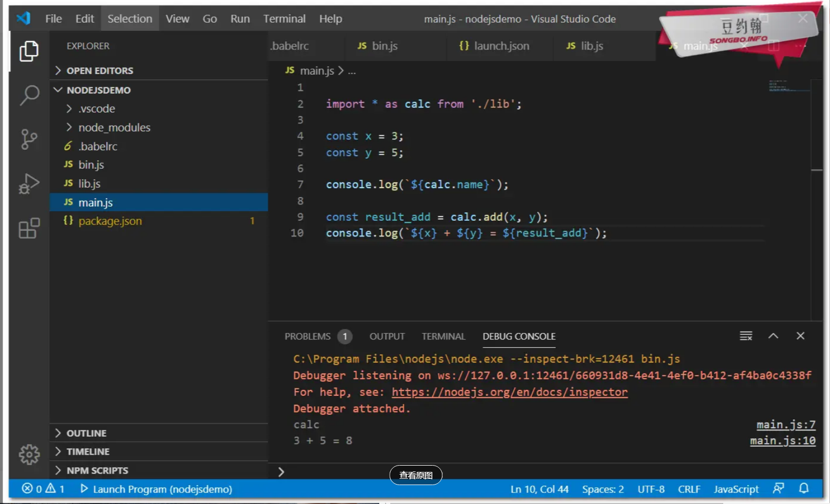
Task: Switch to the launch.json editor tab
Action: 500,46
